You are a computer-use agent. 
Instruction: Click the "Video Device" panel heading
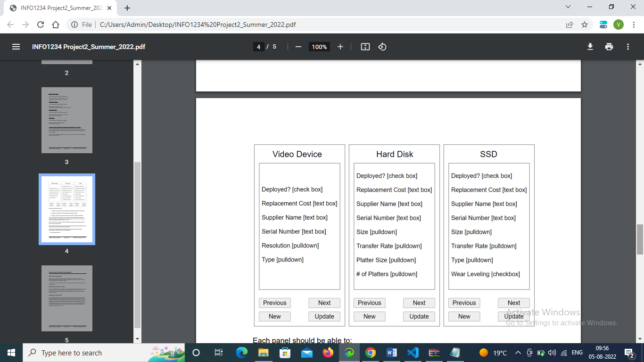pyautogui.click(x=297, y=154)
